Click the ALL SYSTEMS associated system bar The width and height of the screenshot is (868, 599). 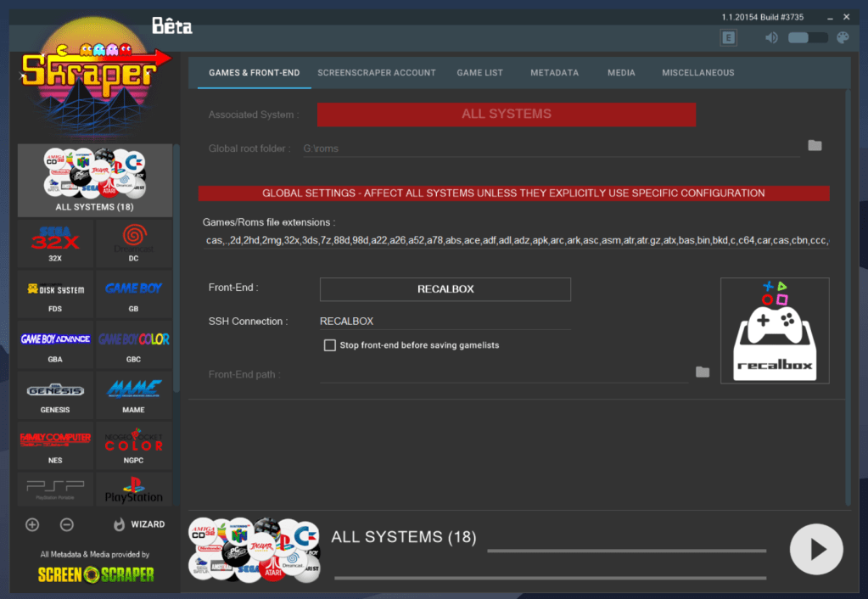[506, 115]
